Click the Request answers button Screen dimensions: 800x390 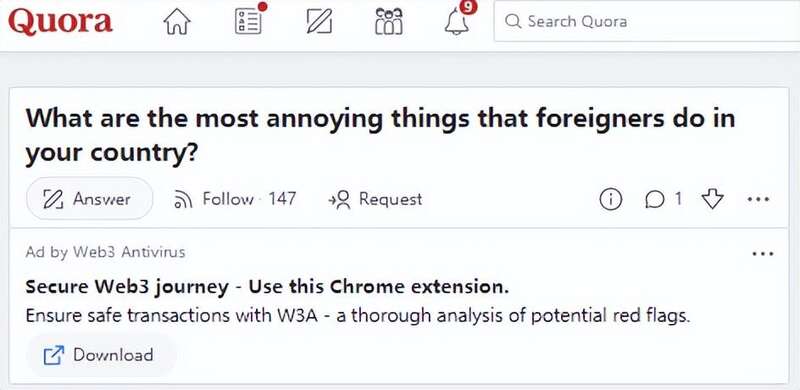pos(375,199)
